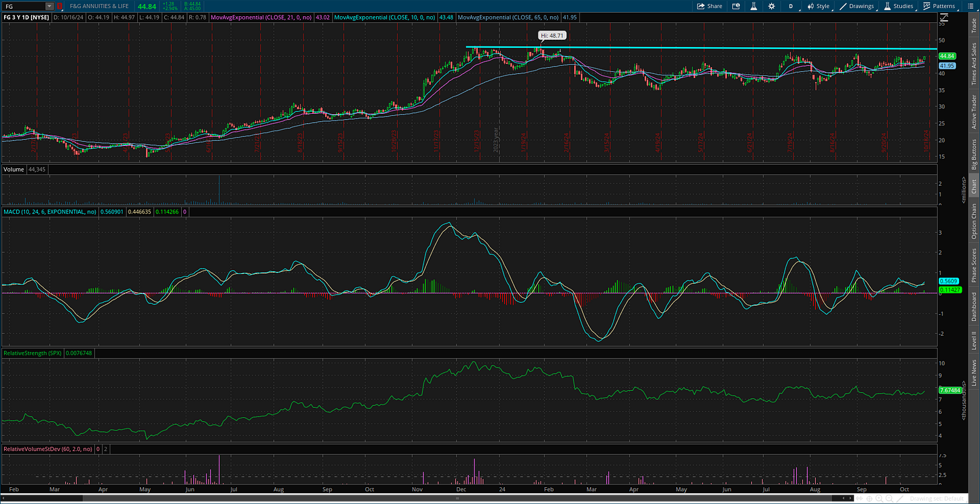Image resolution: width=980 pixels, height=504 pixels.
Task: Click the icon right of Share
Action: 735,6
